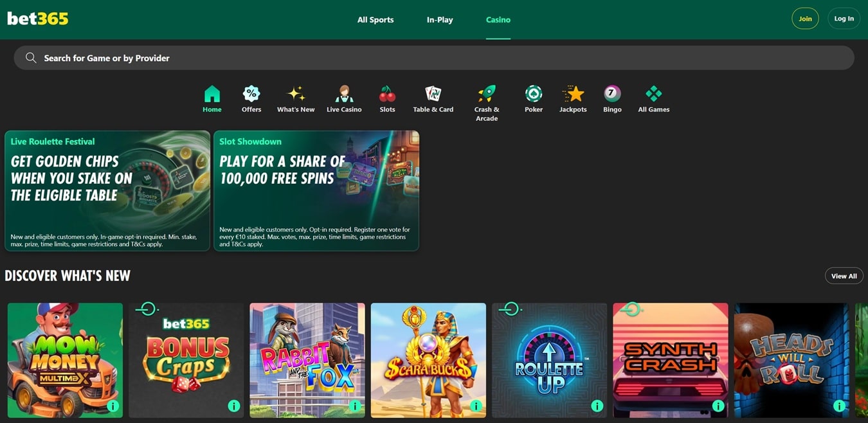Open the Home casino category icon
The image size is (868, 423).
(212, 94)
